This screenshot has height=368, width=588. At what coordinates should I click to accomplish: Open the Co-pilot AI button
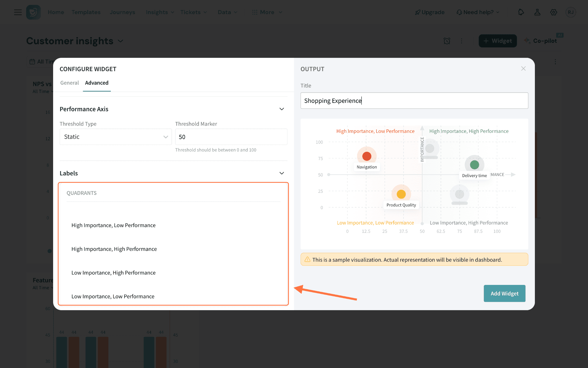541,41
